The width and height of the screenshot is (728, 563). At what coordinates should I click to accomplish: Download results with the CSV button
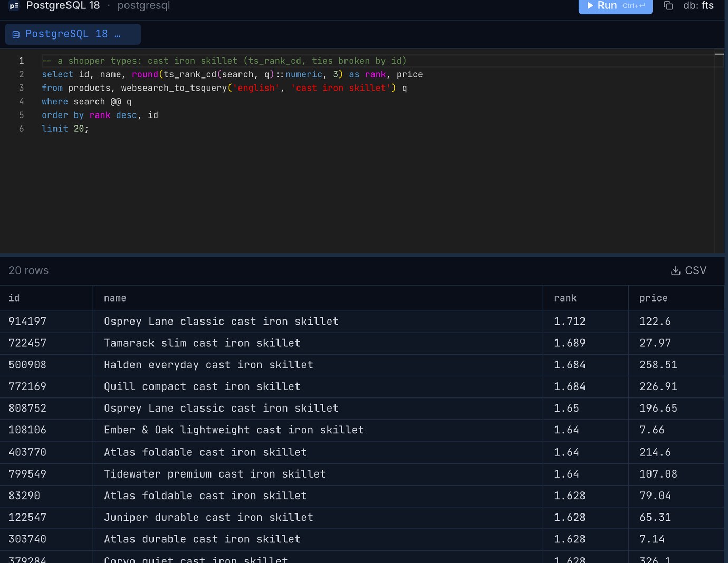click(x=688, y=270)
